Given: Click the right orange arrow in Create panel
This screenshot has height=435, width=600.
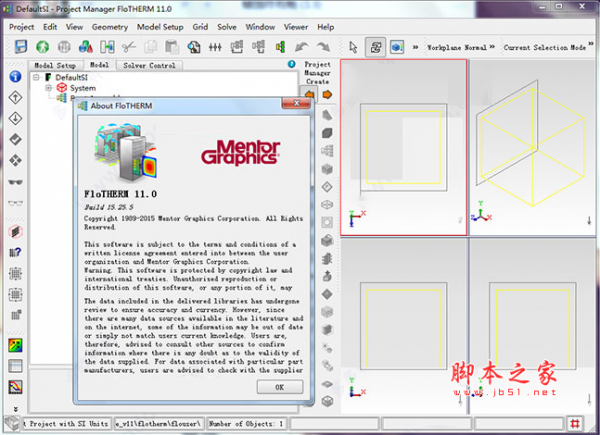Looking at the screenshot, I should [x=327, y=94].
